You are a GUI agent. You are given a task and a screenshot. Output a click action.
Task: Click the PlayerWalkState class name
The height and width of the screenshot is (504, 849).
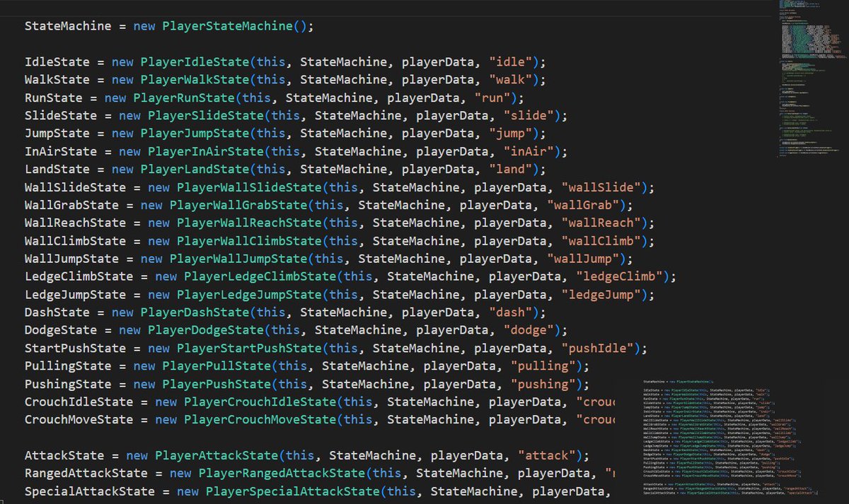(x=195, y=80)
